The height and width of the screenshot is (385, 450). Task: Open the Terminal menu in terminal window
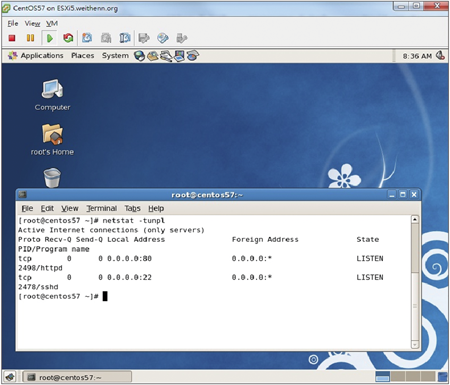pyautogui.click(x=102, y=208)
